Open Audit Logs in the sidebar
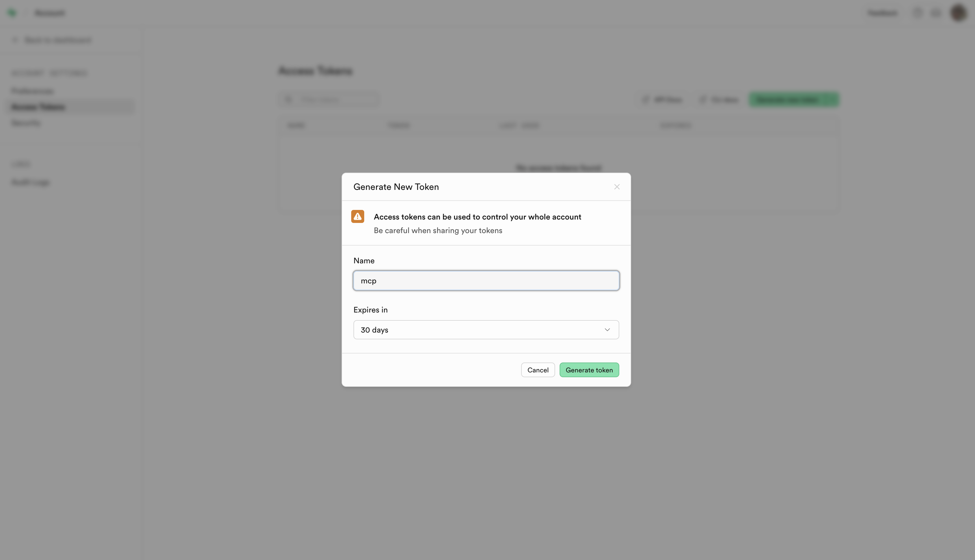Image resolution: width=975 pixels, height=560 pixels. (x=30, y=182)
